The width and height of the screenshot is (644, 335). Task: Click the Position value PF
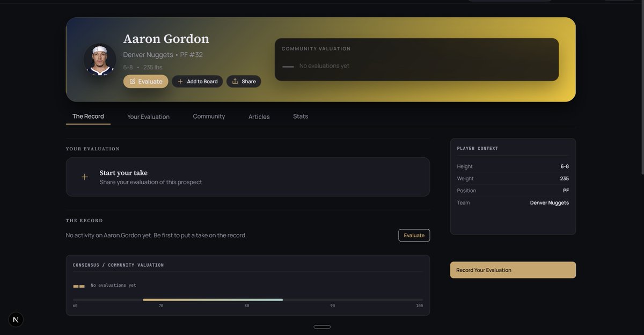click(x=566, y=191)
